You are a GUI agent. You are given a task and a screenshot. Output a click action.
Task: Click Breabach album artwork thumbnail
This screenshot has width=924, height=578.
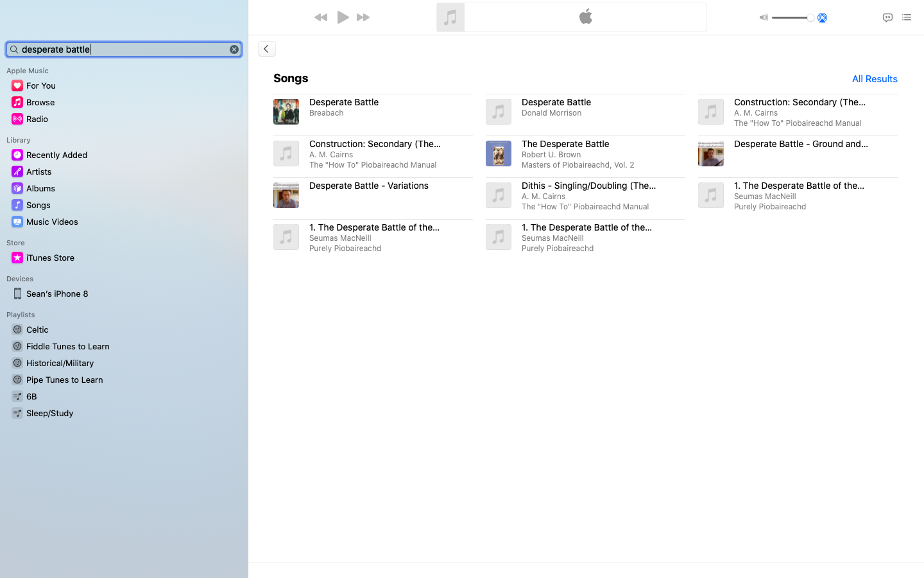[286, 112]
